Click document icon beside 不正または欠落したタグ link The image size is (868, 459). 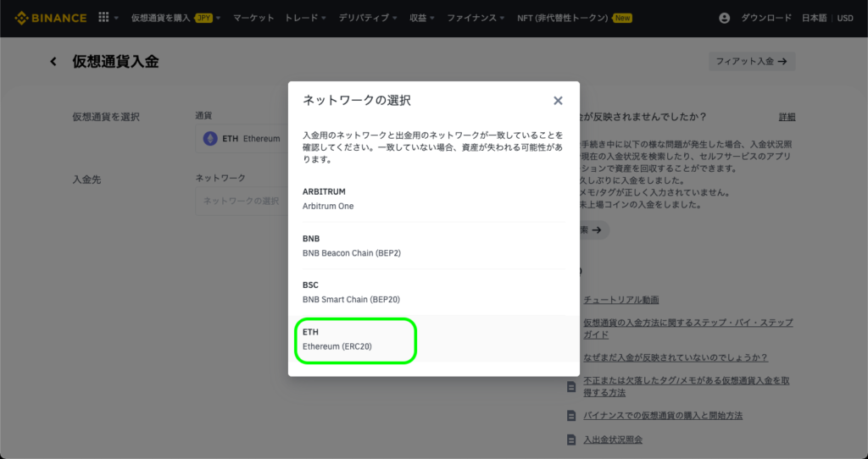(x=571, y=387)
